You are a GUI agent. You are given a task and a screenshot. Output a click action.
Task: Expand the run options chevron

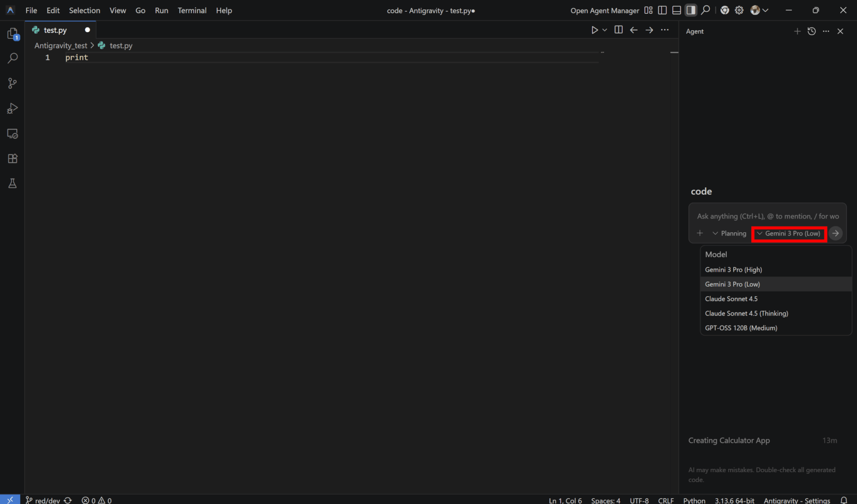[605, 30]
